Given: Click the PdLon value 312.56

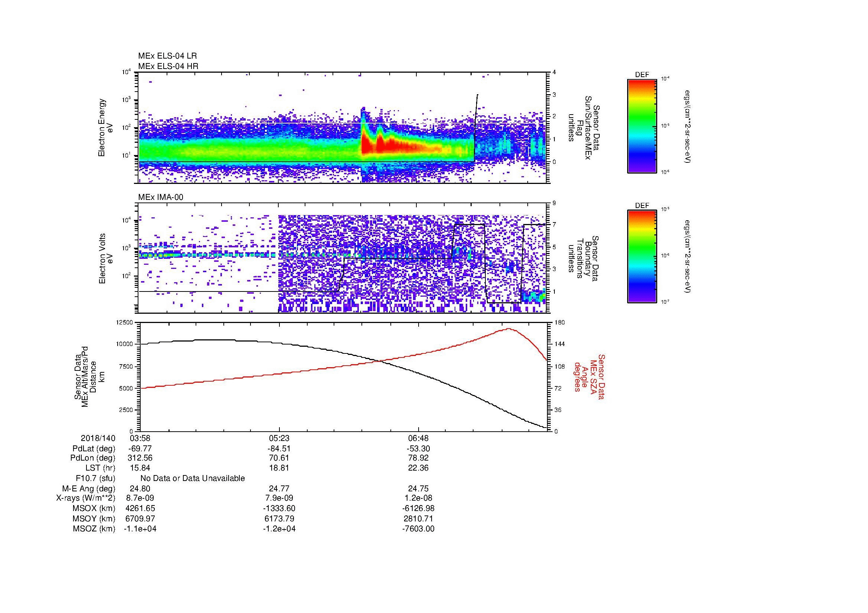Looking at the screenshot, I should click(x=140, y=458).
